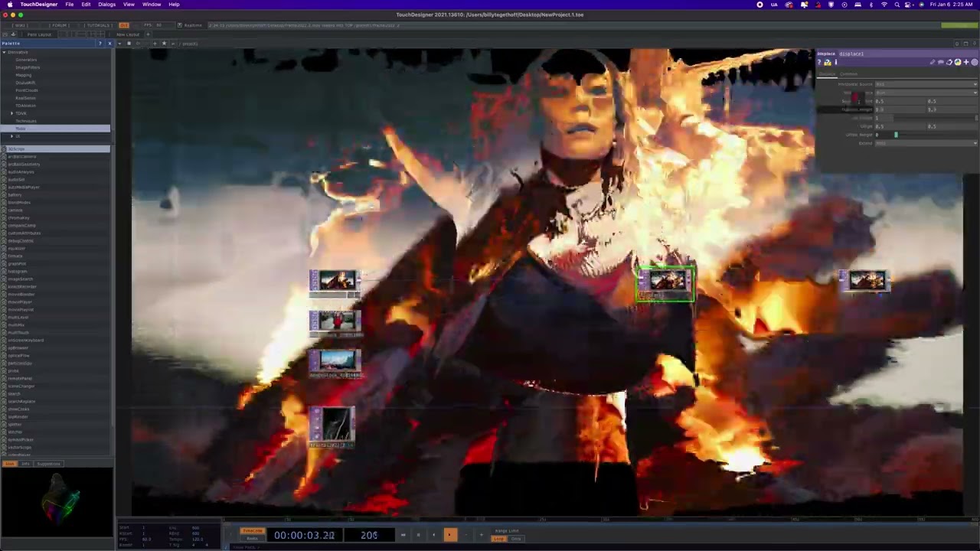Click the plus icon in network path bar

154,44
